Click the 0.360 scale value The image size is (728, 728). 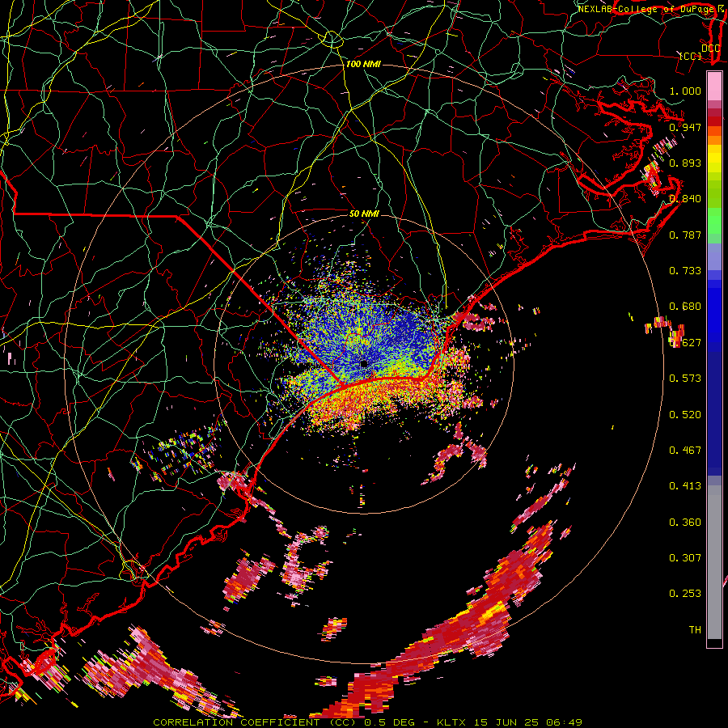point(685,523)
